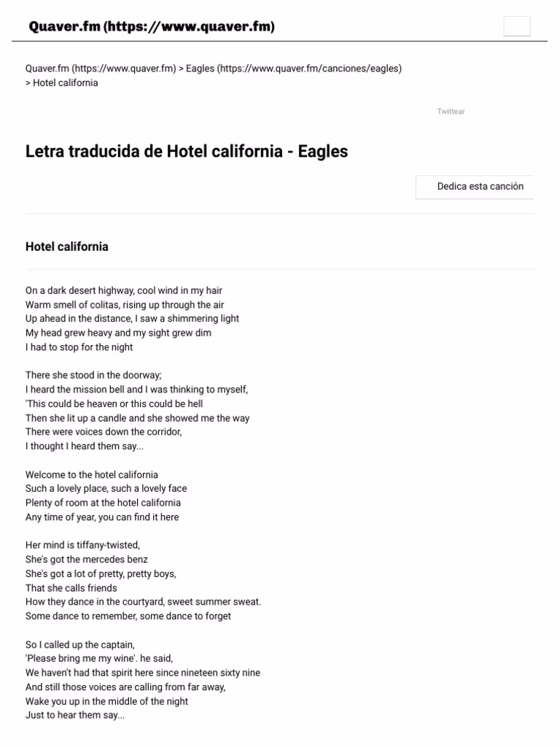Click the "Letra traducida de Hotel california" heading
The image size is (560, 747).
(187, 151)
